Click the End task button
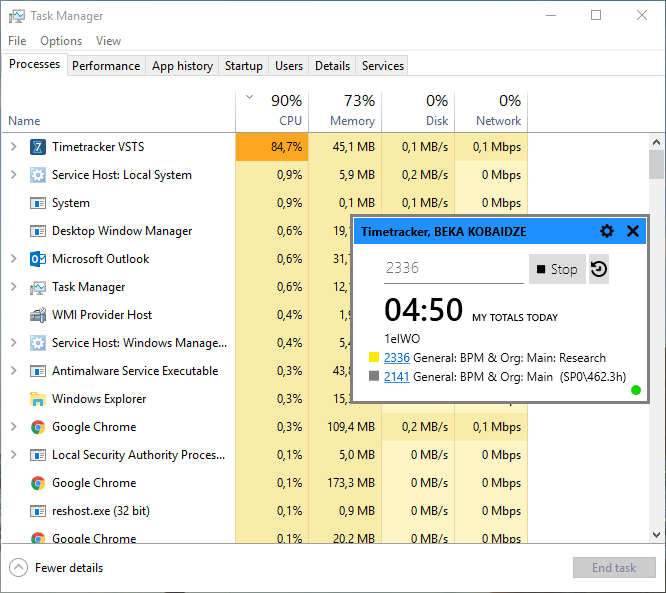The width and height of the screenshot is (666, 593). [x=614, y=568]
